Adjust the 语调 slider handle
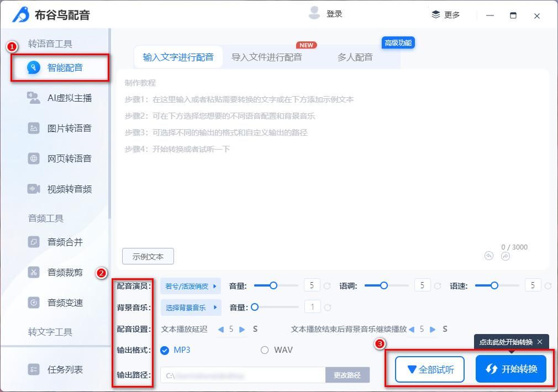Viewport: 558px width, 392px height. pos(383,285)
